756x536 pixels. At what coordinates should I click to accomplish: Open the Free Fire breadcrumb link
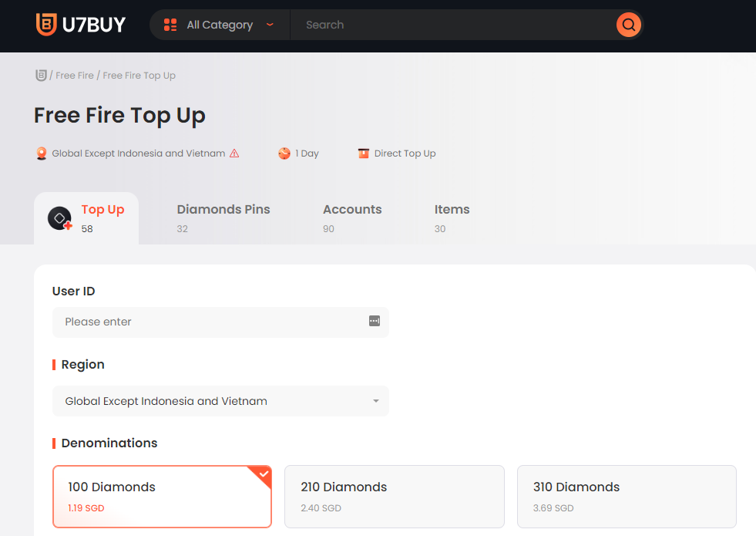(75, 76)
